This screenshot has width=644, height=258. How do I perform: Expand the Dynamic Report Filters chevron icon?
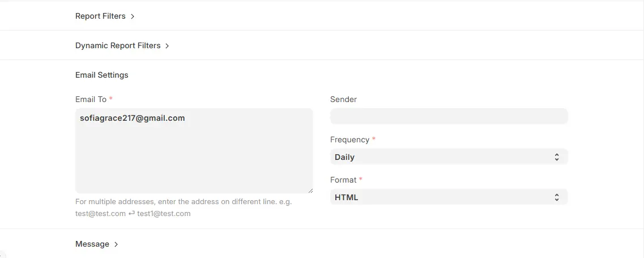click(x=167, y=46)
